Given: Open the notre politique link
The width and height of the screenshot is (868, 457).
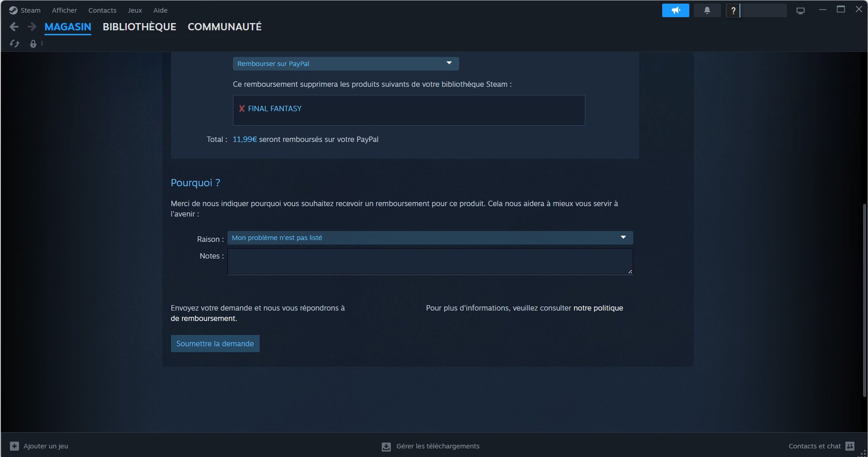Looking at the screenshot, I should click(x=598, y=308).
